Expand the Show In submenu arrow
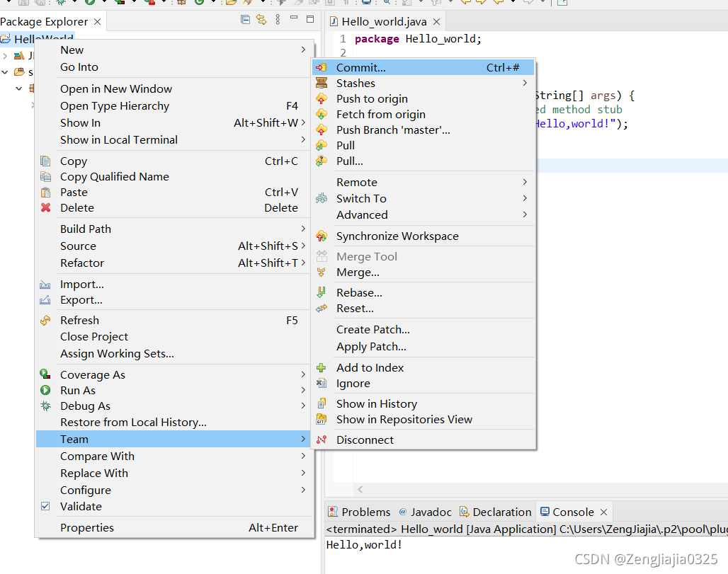The image size is (728, 574). click(303, 122)
